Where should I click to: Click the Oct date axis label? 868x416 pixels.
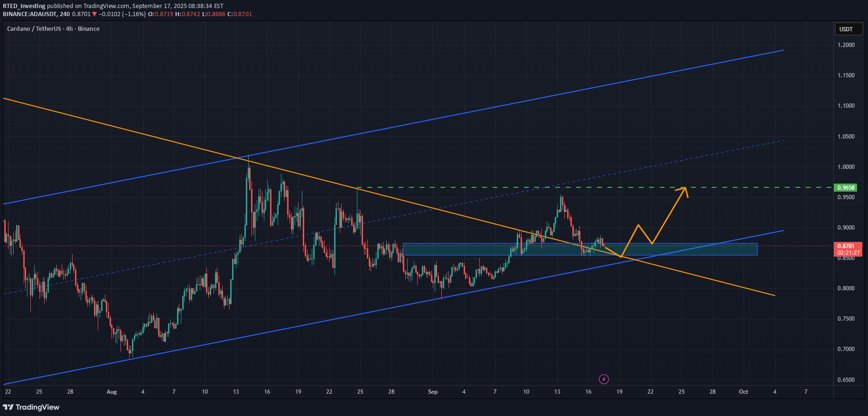[744, 392]
